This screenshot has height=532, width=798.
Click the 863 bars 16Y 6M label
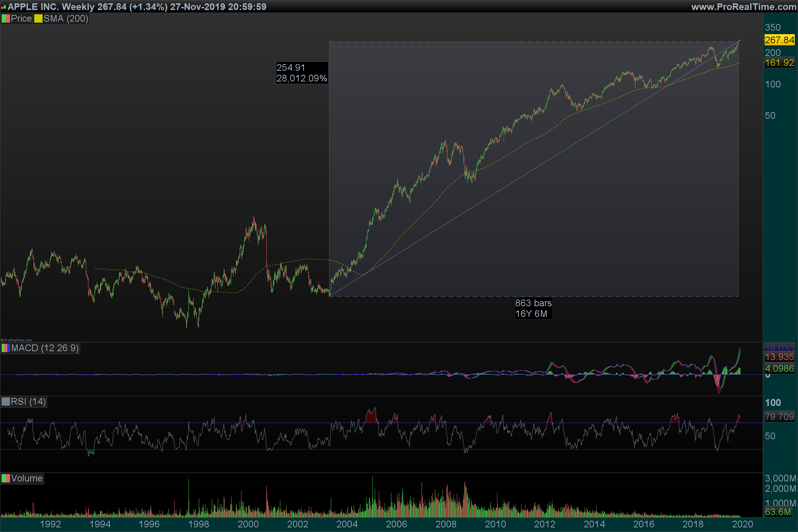tap(533, 309)
